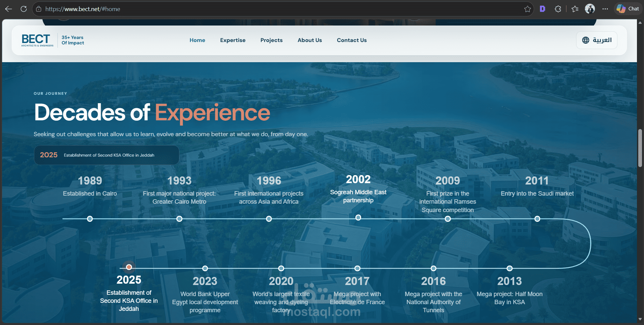The height and width of the screenshot is (325, 644).
Task: Open the Projects nav link
Action: pyautogui.click(x=271, y=40)
